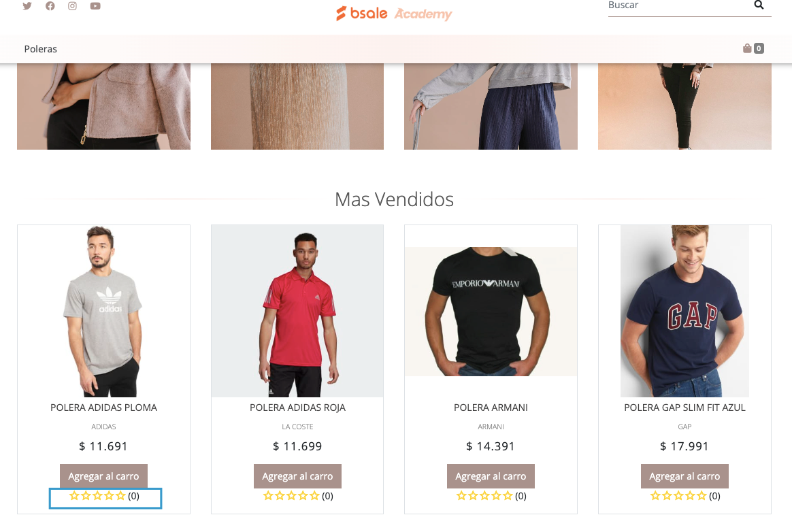The width and height of the screenshot is (792, 532).
Task: Add Polera Armani to cart
Action: click(491, 476)
